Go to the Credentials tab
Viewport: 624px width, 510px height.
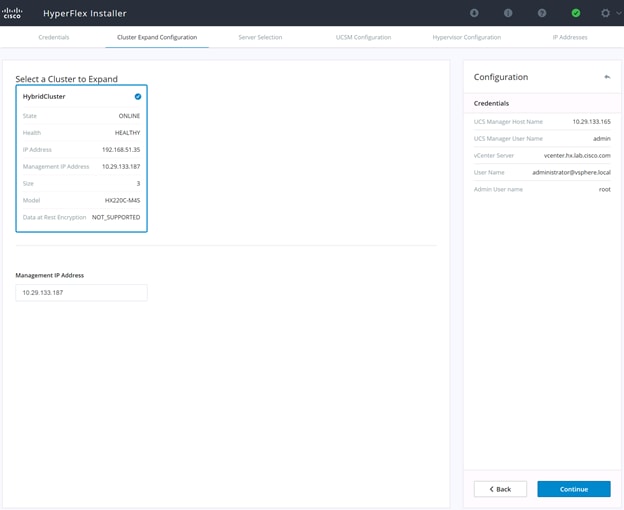54,37
